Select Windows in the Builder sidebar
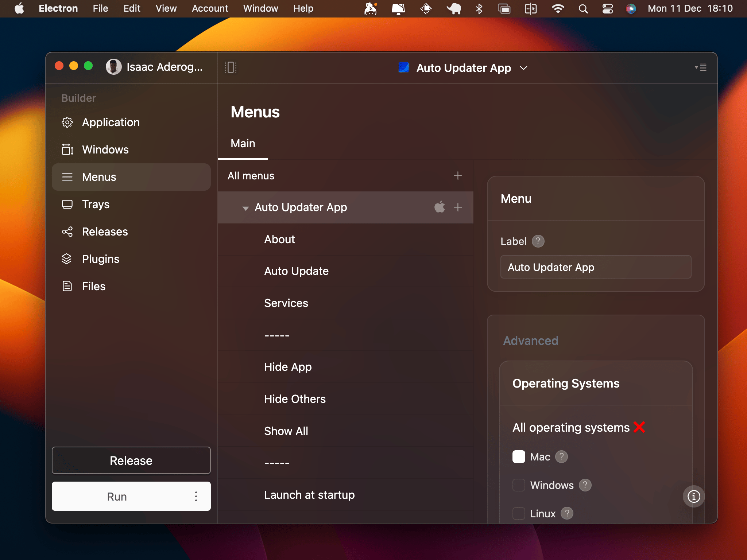 pyautogui.click(x=105, y=149)
